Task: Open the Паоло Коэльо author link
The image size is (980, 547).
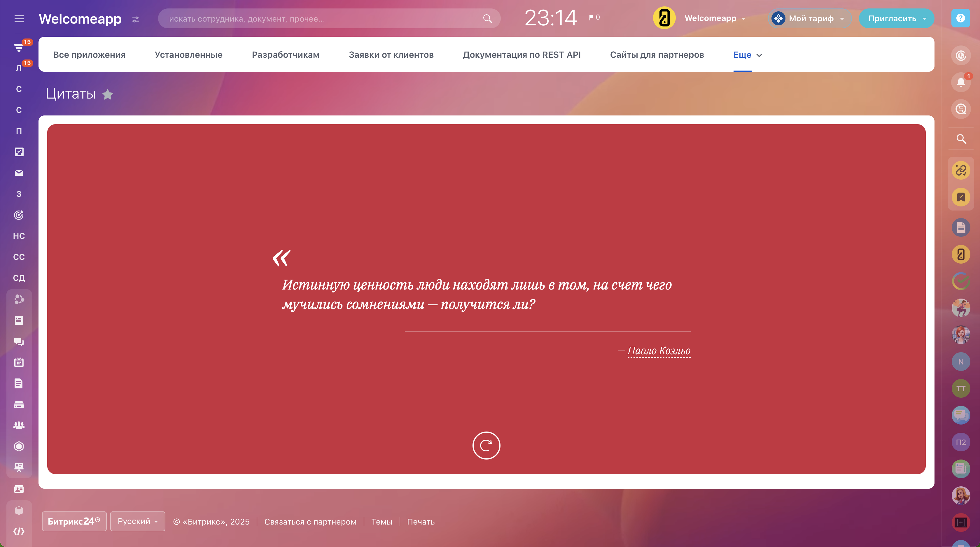Action: pyautogui.click(x=658, y=351)
